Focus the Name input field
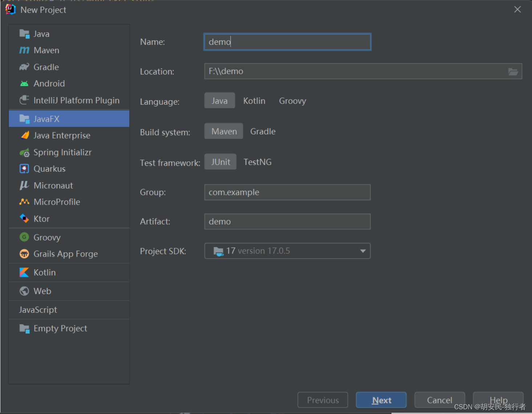The height and width of the screenshot is (414, 532). (287, 42)
